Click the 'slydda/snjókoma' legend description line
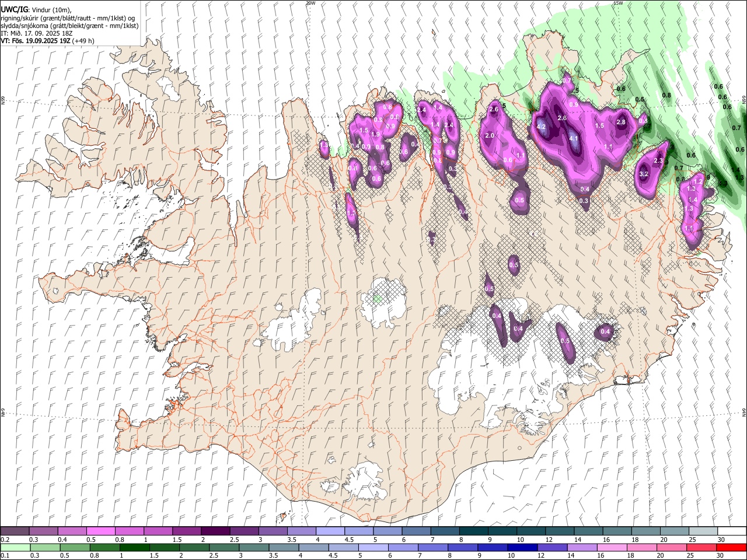 click(69, 25)
